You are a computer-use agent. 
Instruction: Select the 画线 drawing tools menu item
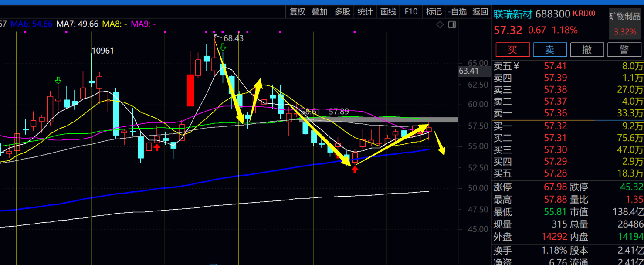coord(388,12)
